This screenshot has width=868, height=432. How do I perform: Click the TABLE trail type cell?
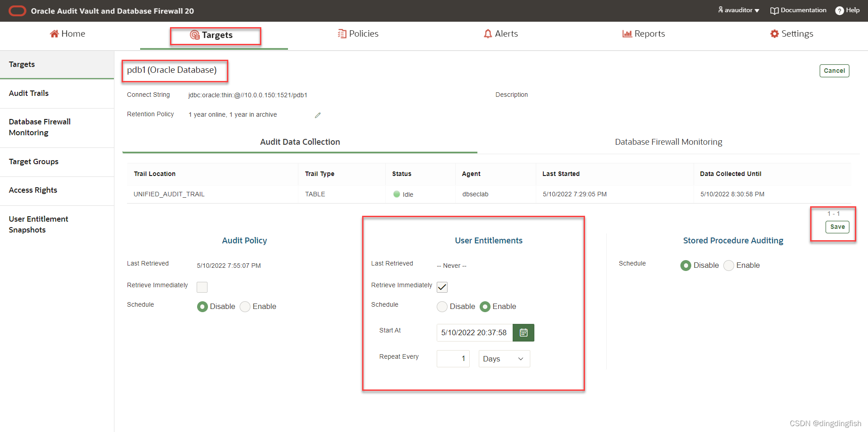pos(315,195)
